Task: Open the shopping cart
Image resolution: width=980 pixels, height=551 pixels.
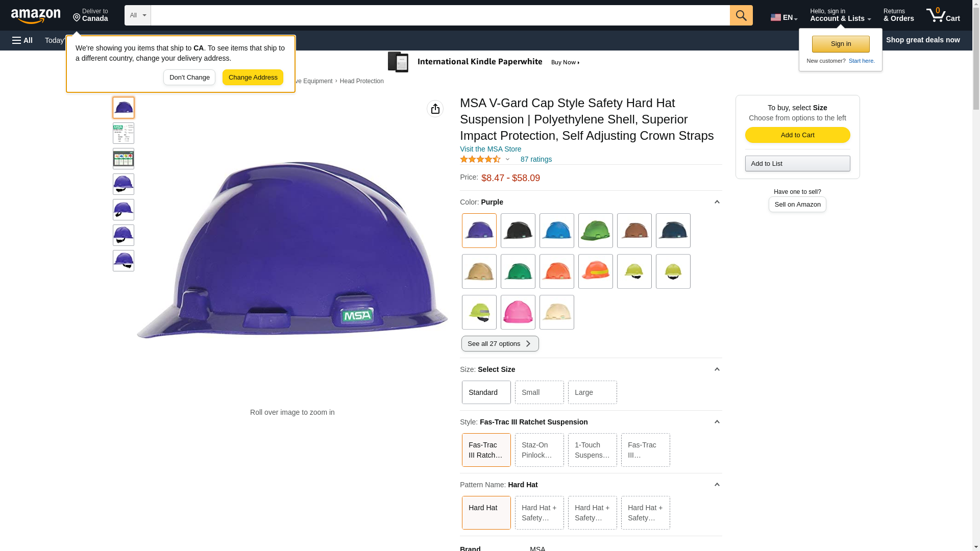Action: [x=943, y=15]
